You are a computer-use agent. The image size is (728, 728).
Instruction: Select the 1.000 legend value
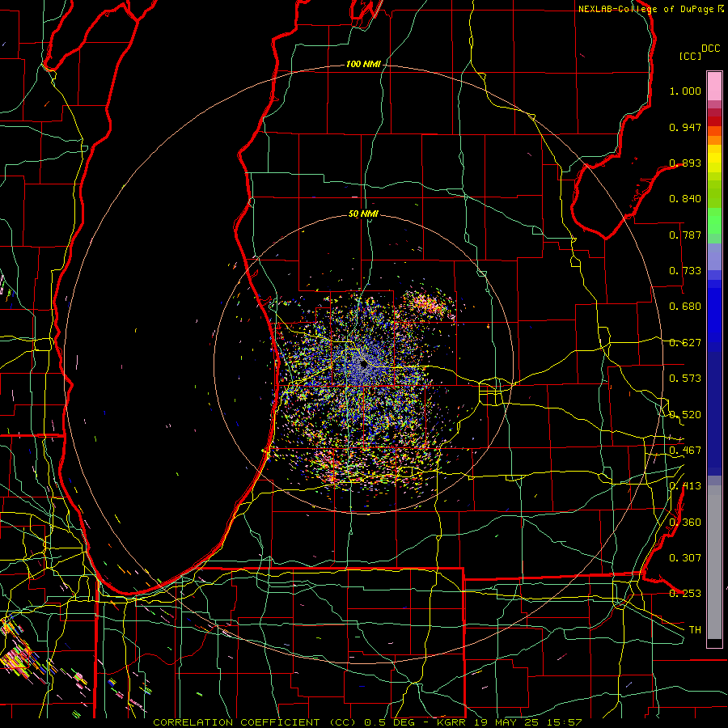(x=685, y=91)
